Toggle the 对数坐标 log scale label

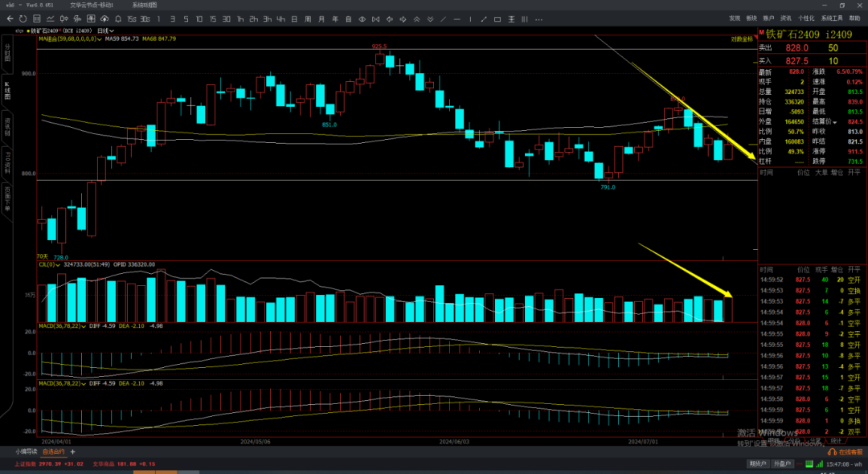click(742, 39)
